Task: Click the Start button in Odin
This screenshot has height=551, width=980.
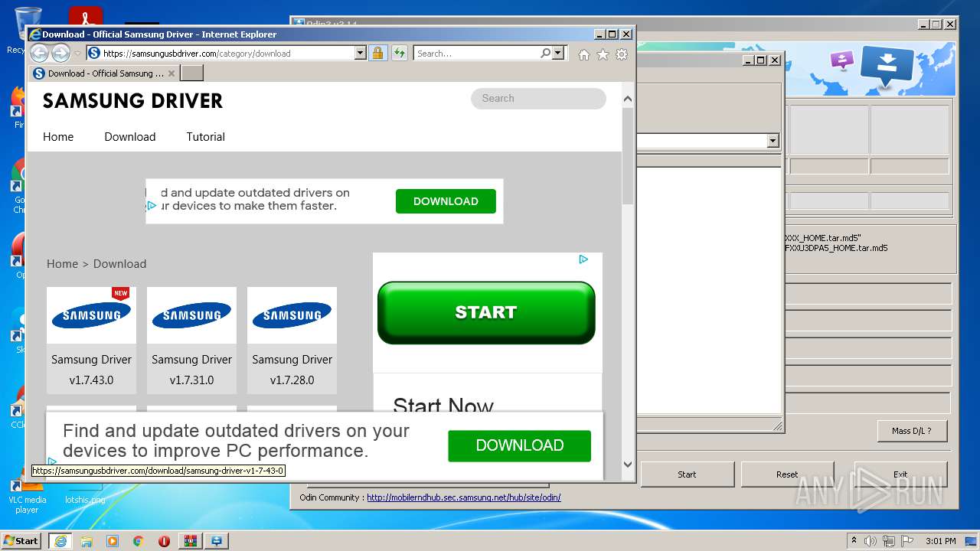Action: pyautogui.click(x=687, y=474)
